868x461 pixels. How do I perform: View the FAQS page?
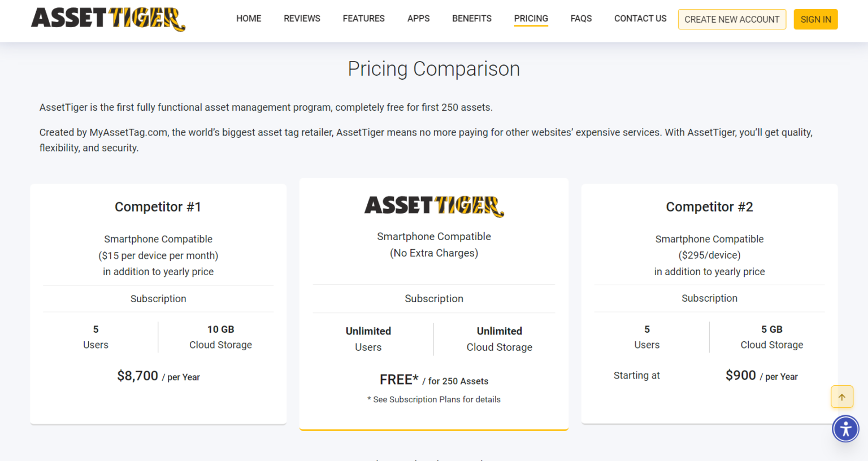(581, 18)
